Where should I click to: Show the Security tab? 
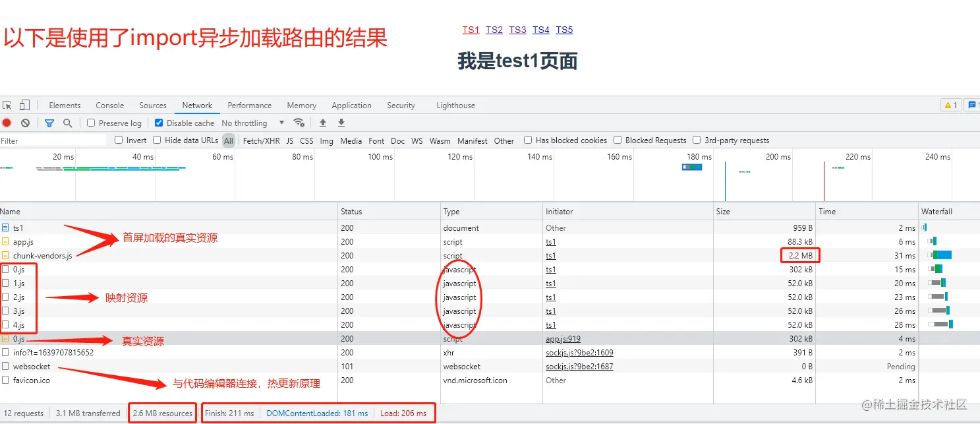401,106
